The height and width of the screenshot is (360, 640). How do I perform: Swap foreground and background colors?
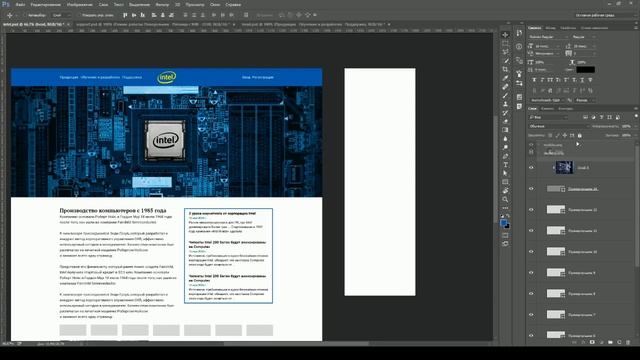pos(508,216)
